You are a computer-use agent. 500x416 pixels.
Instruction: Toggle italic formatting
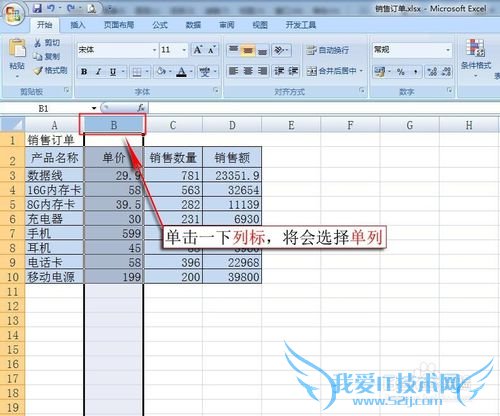[99, 71]
